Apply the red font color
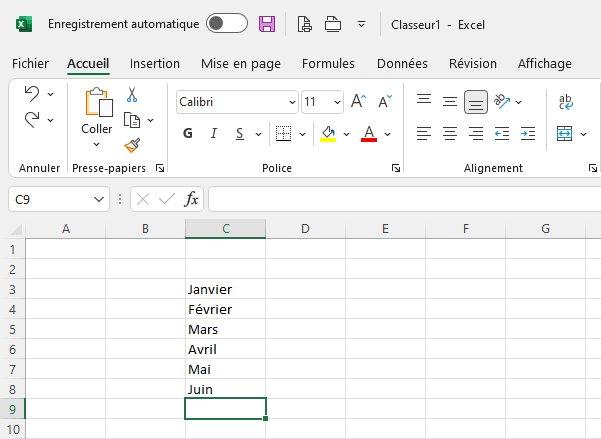This screenshot has height=439, width=601. (x=369, y=134)
